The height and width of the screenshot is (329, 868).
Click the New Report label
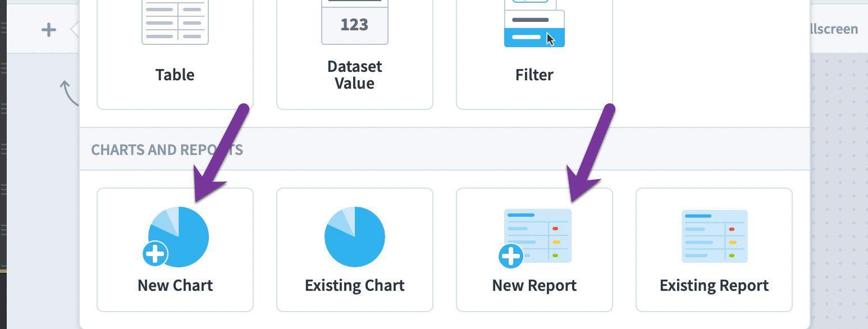pyautogui.click(x=534, y=285)
